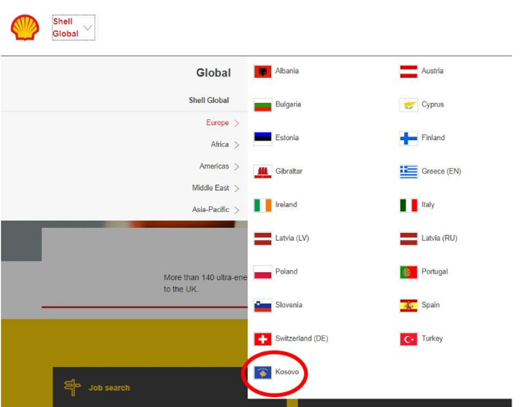Click the Albania flag icon

pos(263,72)
